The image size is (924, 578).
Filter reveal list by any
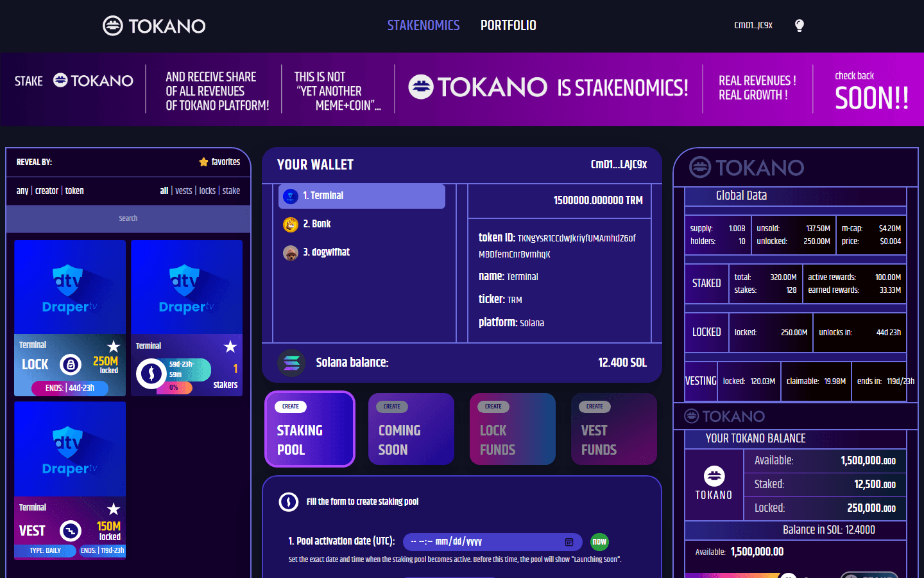click(22, 191)
